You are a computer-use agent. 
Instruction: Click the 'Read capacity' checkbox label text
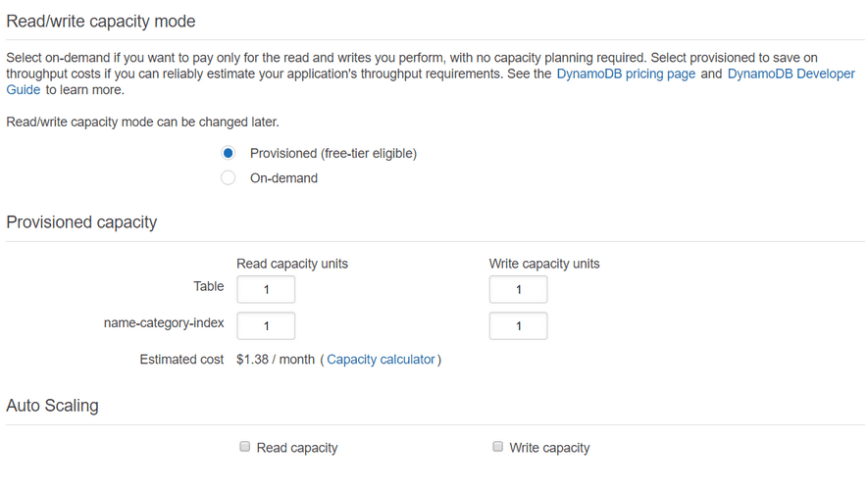click(x=297, y=448)
